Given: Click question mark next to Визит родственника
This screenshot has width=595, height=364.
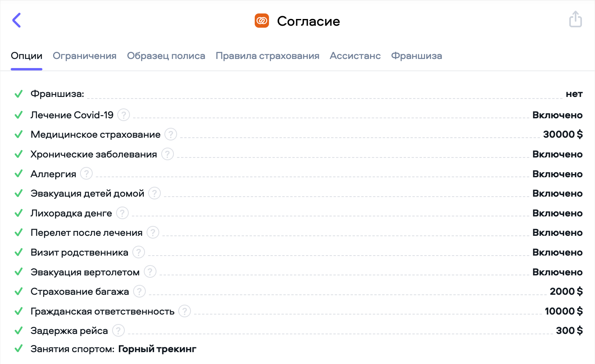Looking at the screenshot, I should (x=139, y=252).
